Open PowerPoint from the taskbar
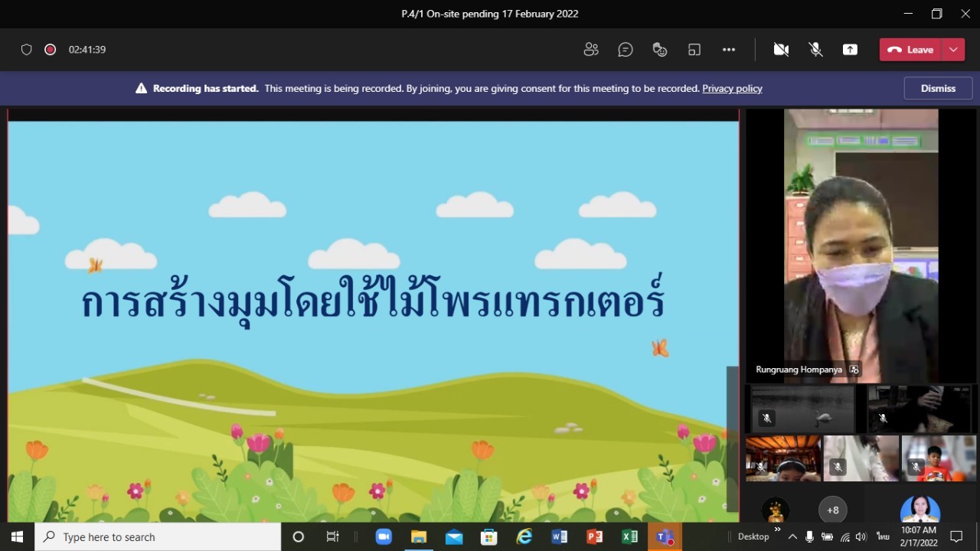Image resolution: width=980 pixels, height=551 pixels. [595, 536]
